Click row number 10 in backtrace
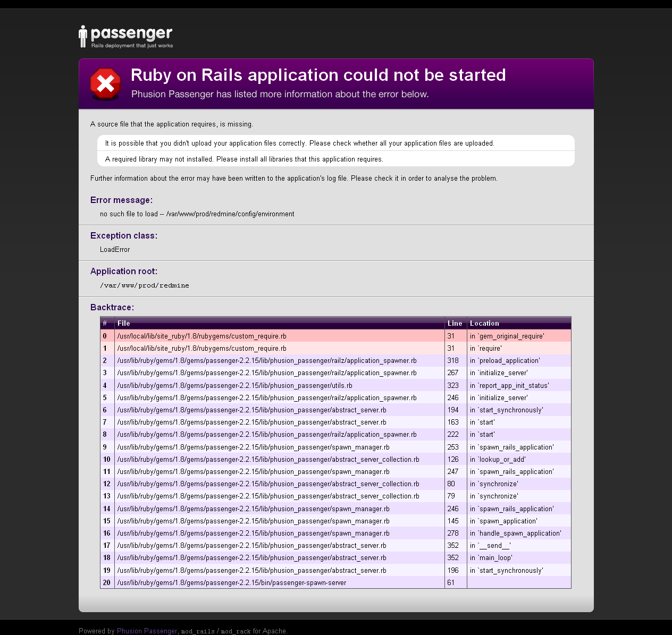672x635 pixels. 107,459
